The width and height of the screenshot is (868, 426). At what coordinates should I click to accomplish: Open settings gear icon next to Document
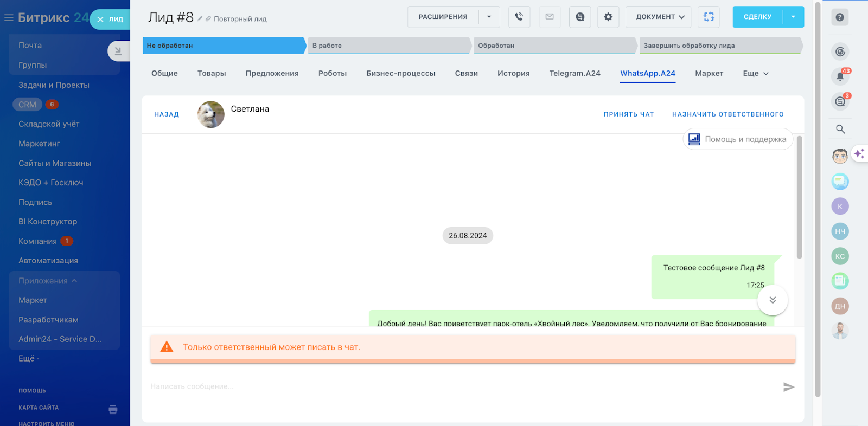[608, 17]
